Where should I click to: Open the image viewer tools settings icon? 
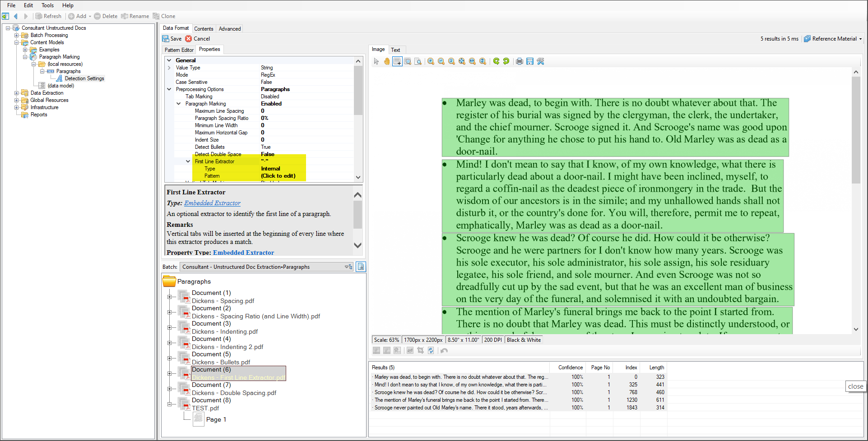540,61
